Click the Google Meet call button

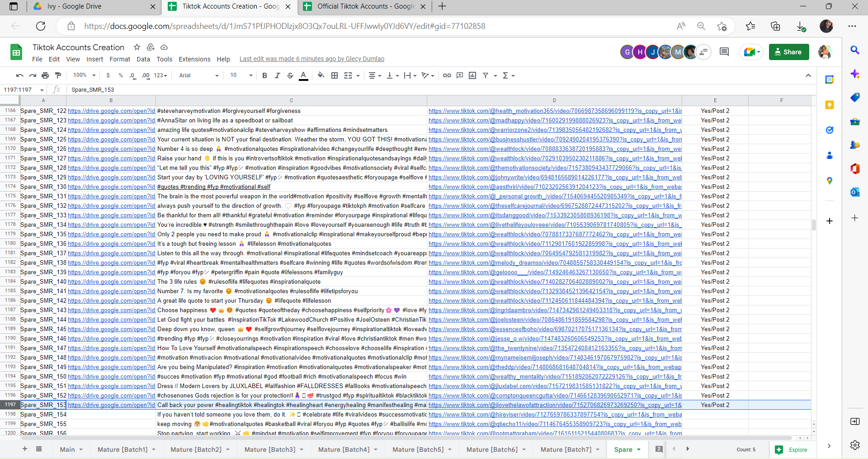click(x=751, y=52)
